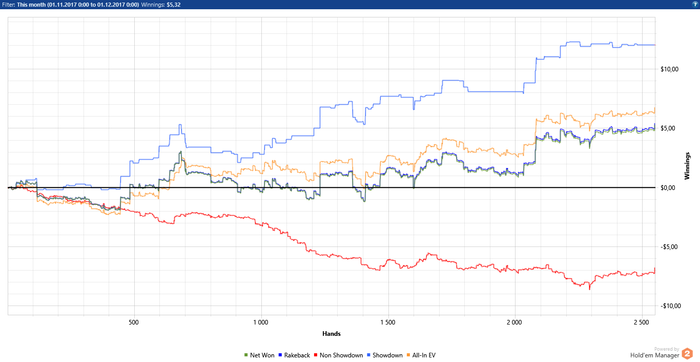This screenshot has width=700, height=362.
Task: Click the 2 000 hands x-axis label
Action: (x=515, y=321)
